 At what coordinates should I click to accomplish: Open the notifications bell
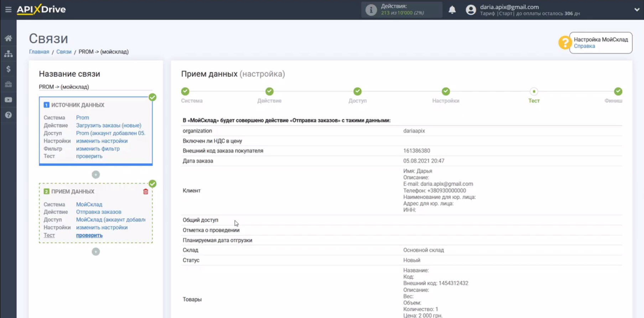[x=452, y=10]
